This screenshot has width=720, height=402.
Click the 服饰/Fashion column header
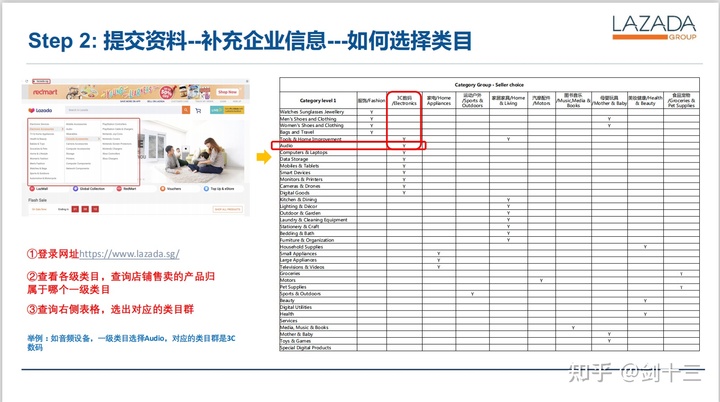click(x=371, y=100)
